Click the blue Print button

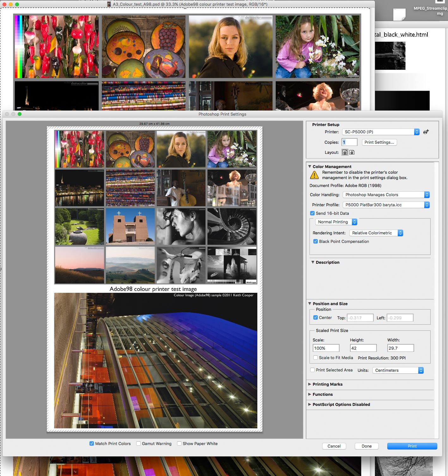click(x=412, y=446)
